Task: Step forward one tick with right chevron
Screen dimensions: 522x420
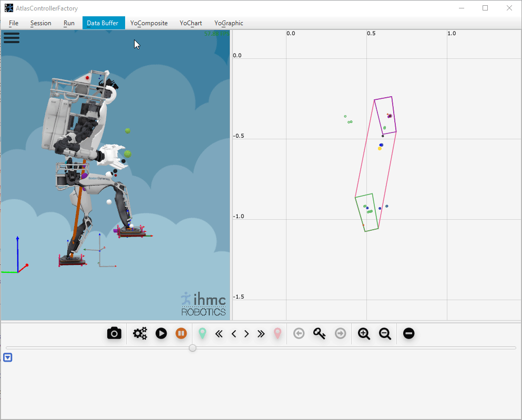Action: point(247,333)
